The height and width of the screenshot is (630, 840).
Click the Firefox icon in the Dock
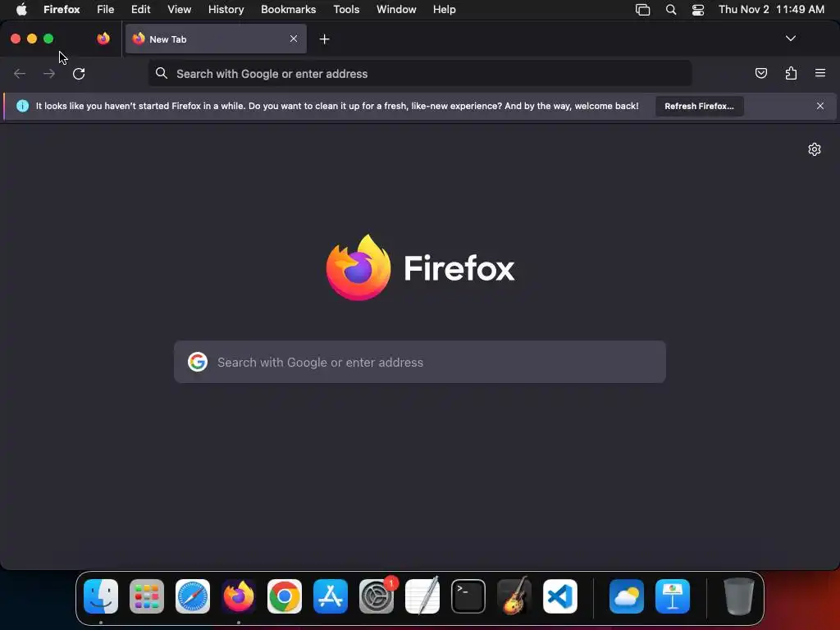tap(239, 596)
